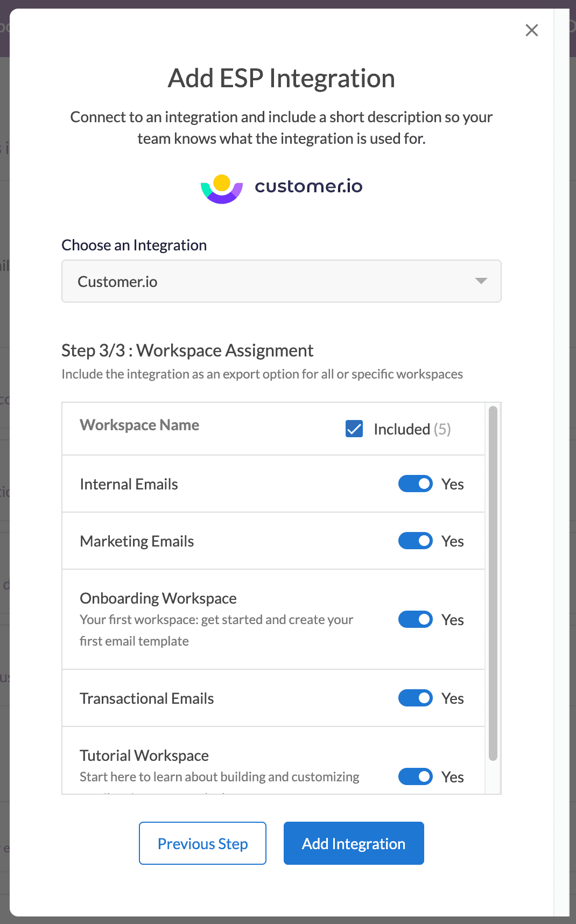Click the Yes label beside Internal Emails
Image resolution: width=576 pixels, height=924 pixels.
tap(453, 484)
